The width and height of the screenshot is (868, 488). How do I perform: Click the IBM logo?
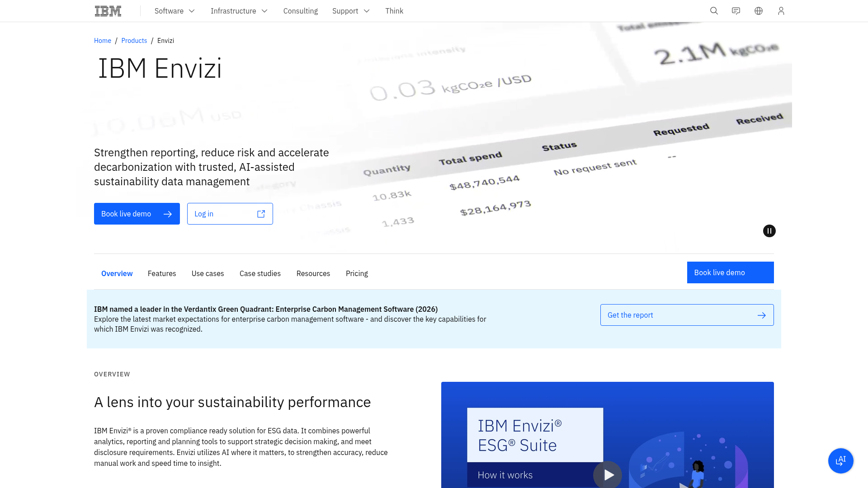click(108, 11)
